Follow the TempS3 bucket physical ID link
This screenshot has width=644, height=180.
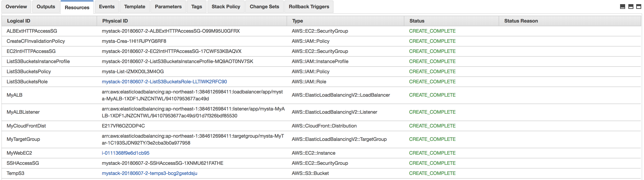coord(149,173)
